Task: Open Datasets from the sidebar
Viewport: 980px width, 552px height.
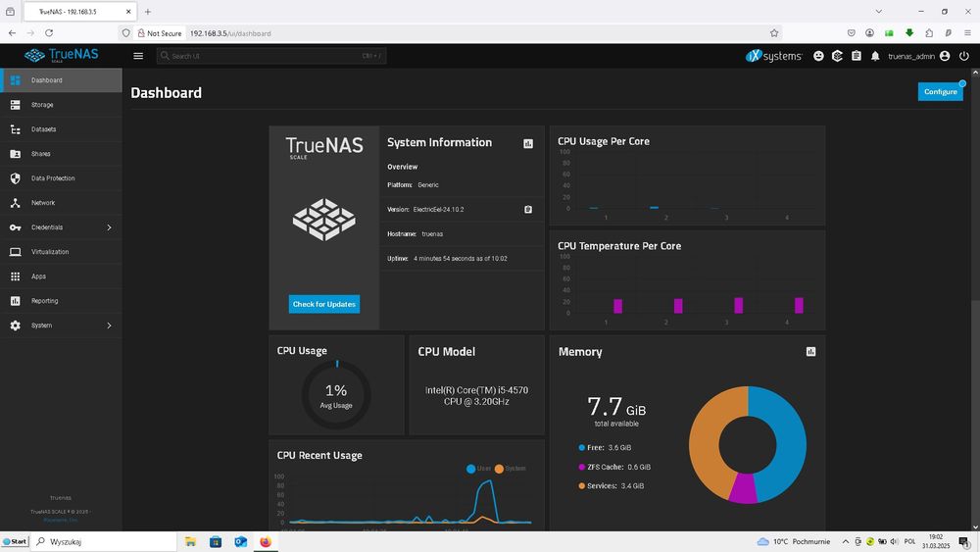Action: 61,129
